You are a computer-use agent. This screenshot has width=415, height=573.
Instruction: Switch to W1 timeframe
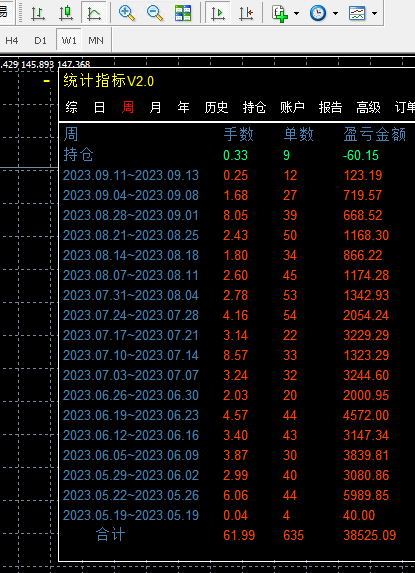(x=69, y=40)
